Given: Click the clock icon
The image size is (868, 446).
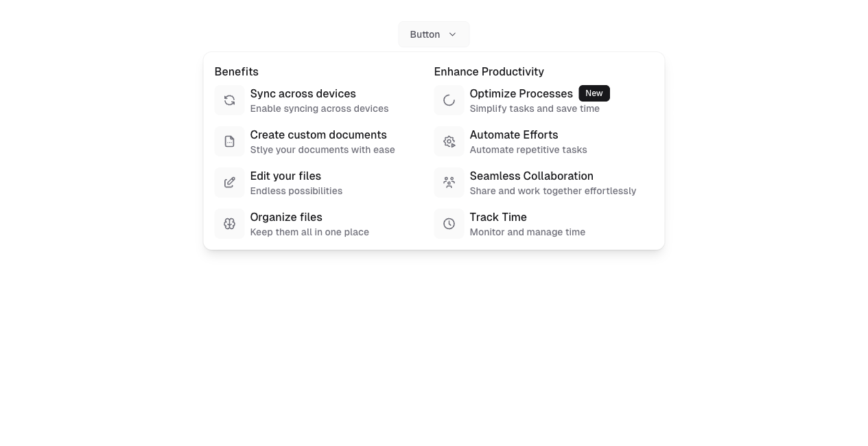Looking at the screenshot, I should 449,224.
